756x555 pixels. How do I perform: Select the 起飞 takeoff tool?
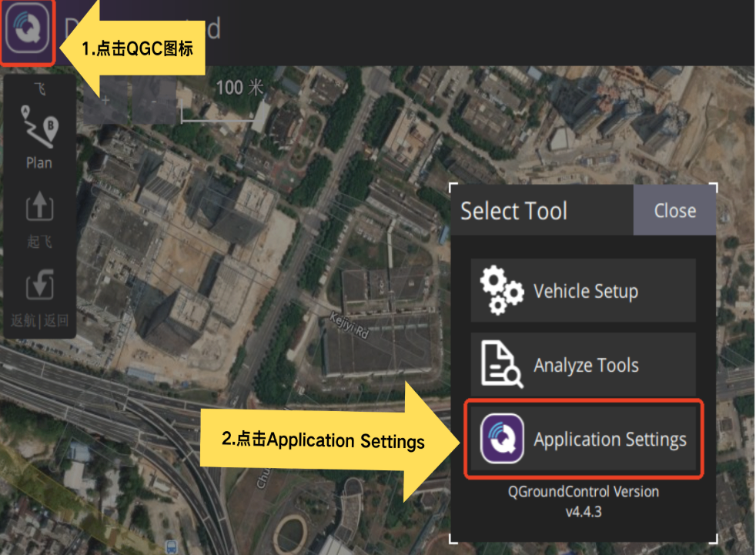coord(39,220)
